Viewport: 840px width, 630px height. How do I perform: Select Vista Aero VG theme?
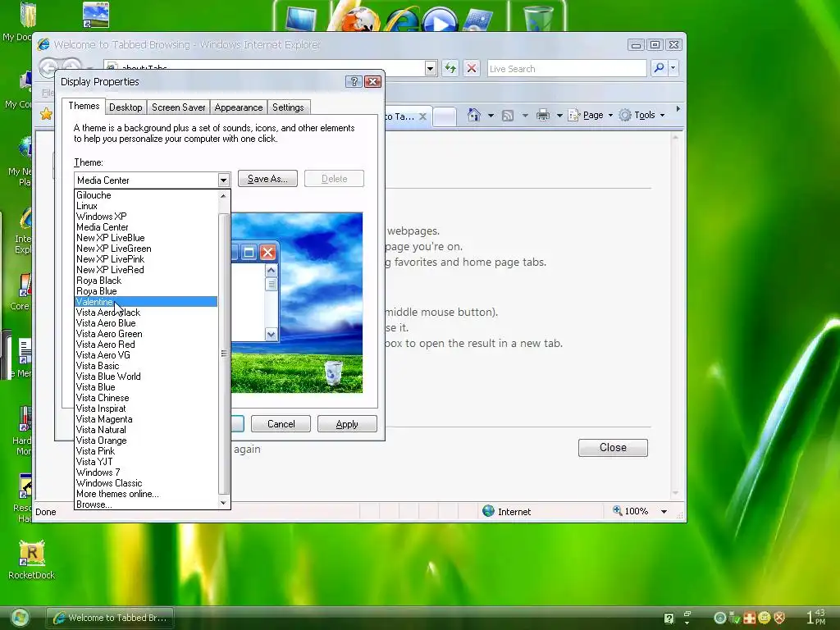pos(146,355)
